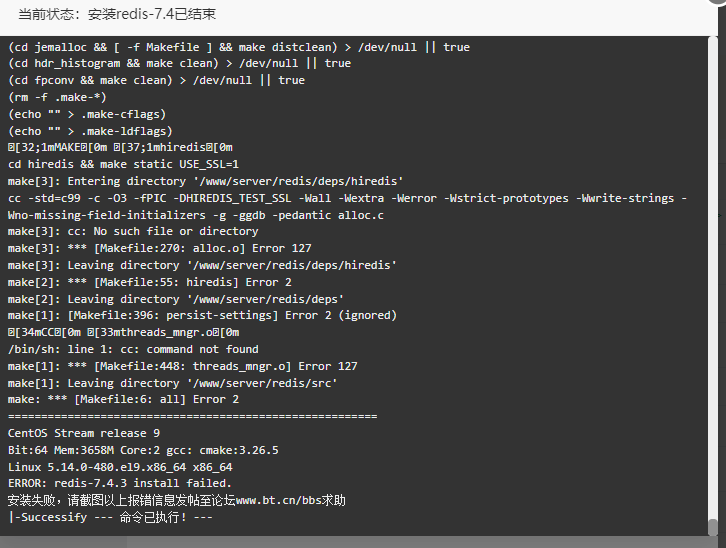This screenshot has width=726, height=548.
Task: Click the 'Bit:64 Mem:3658M Core:2' line
Action: (143, 450)
